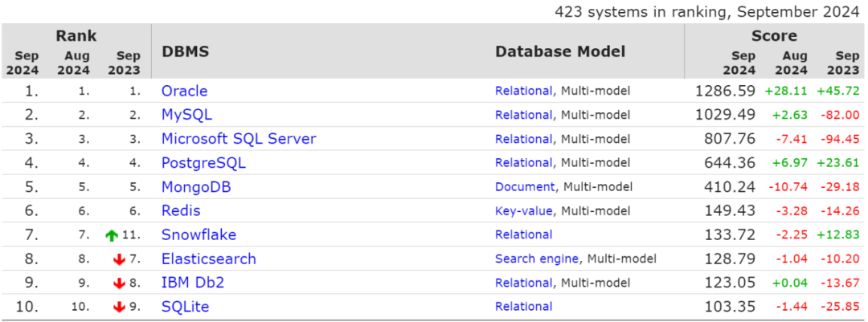Click the Microsoft SQL Server link

coord(239,139)
